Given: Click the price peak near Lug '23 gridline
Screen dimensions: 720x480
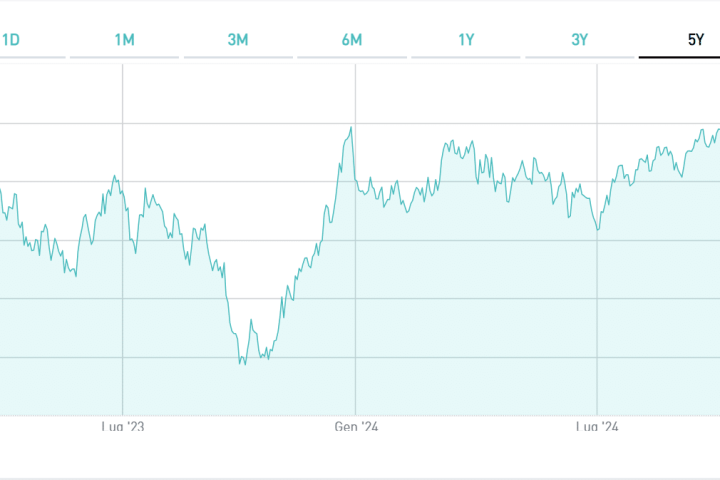Looking at the screenshot, I should 115,177.
